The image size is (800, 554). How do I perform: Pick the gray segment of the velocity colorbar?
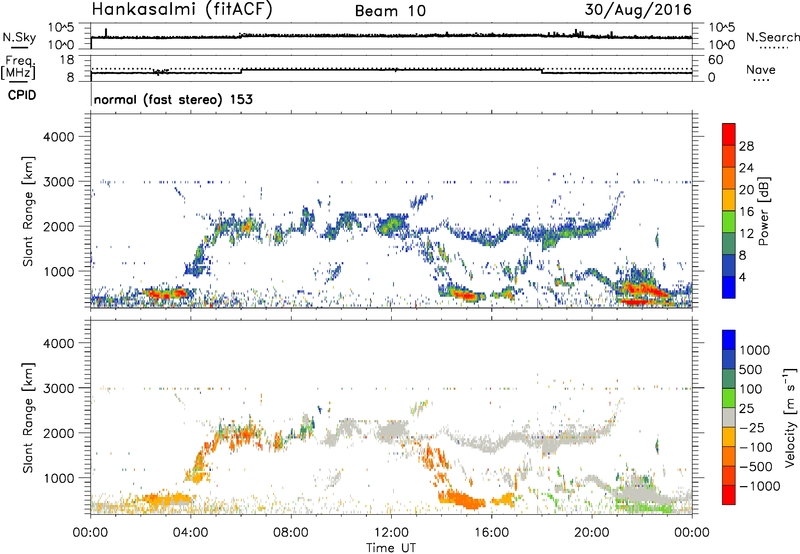[729, 417]
